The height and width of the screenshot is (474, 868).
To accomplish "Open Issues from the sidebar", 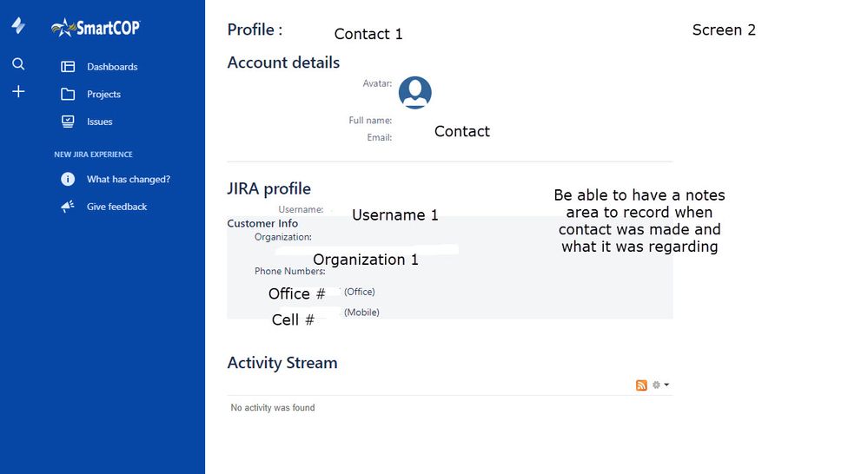I will [x=100, y=122].
